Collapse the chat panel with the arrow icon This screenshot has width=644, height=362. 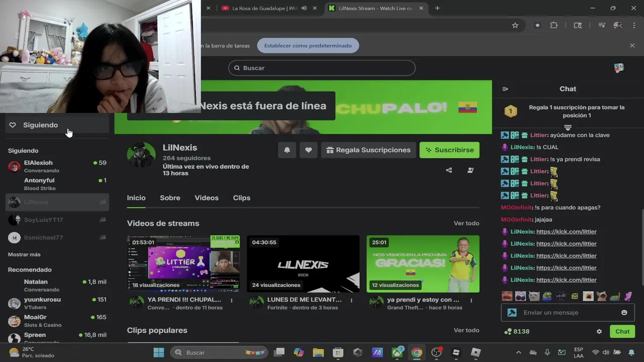(x=505, y=89)
